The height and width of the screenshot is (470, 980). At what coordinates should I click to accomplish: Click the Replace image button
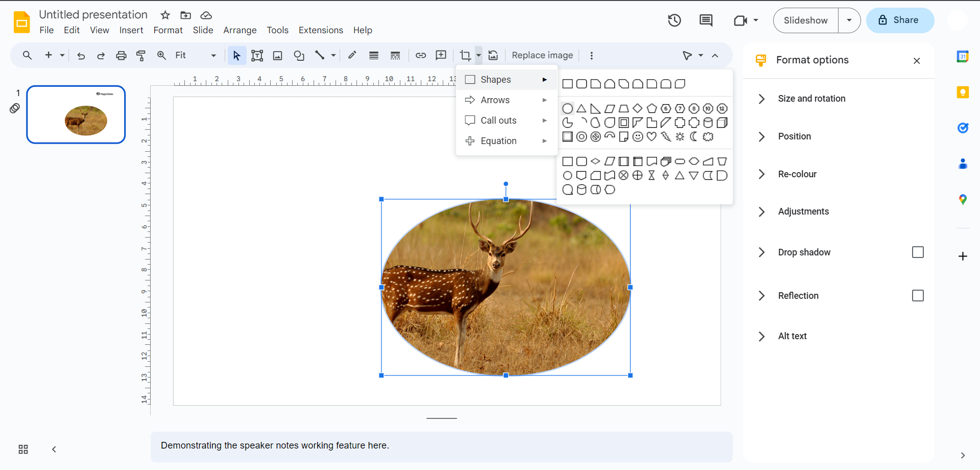(542, 56)
